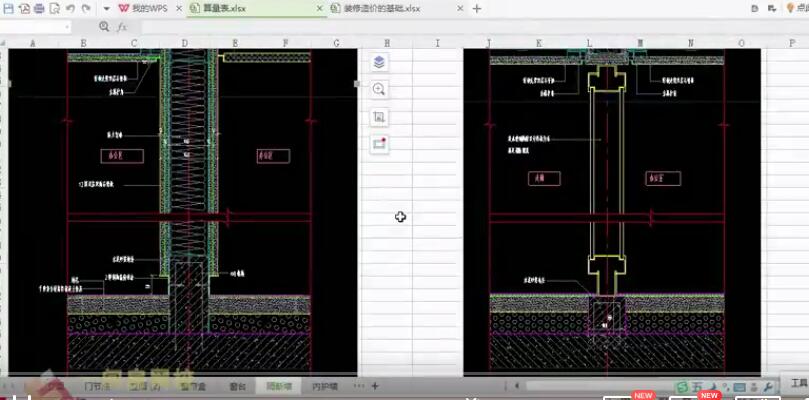Screen dimensions: 809x400
Task: Select the 内护墙 sheet tab
Action: pyautogui.click(x=324, y=386)
